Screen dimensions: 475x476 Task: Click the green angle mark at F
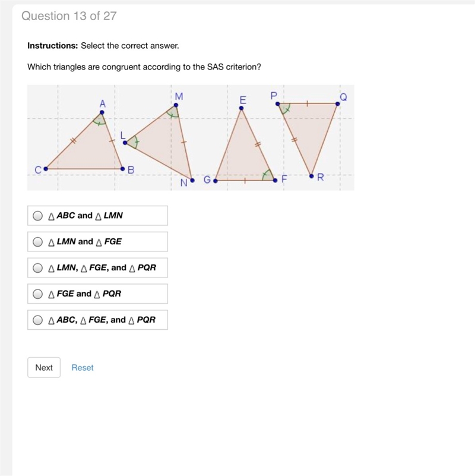pos(268,175)
